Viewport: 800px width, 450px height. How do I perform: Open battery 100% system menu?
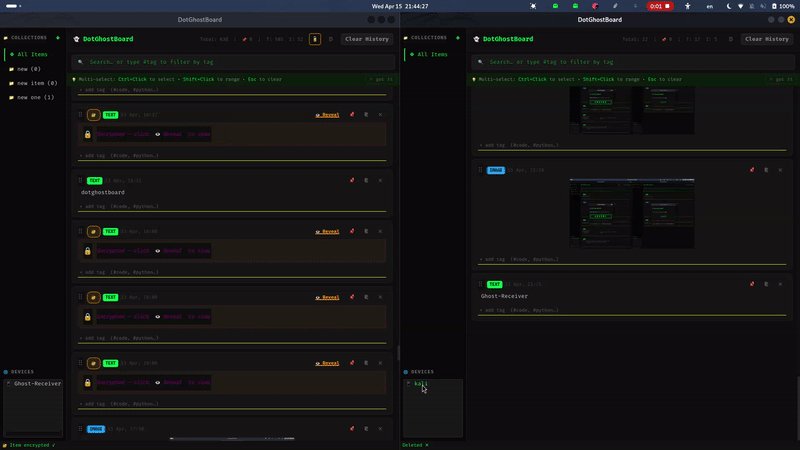[x=783, y=6]
